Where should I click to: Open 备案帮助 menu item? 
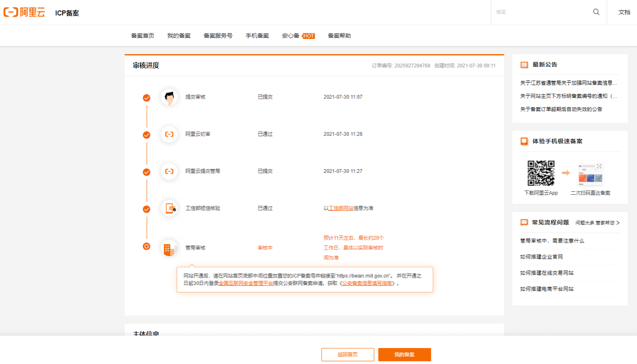pos(339,36)
